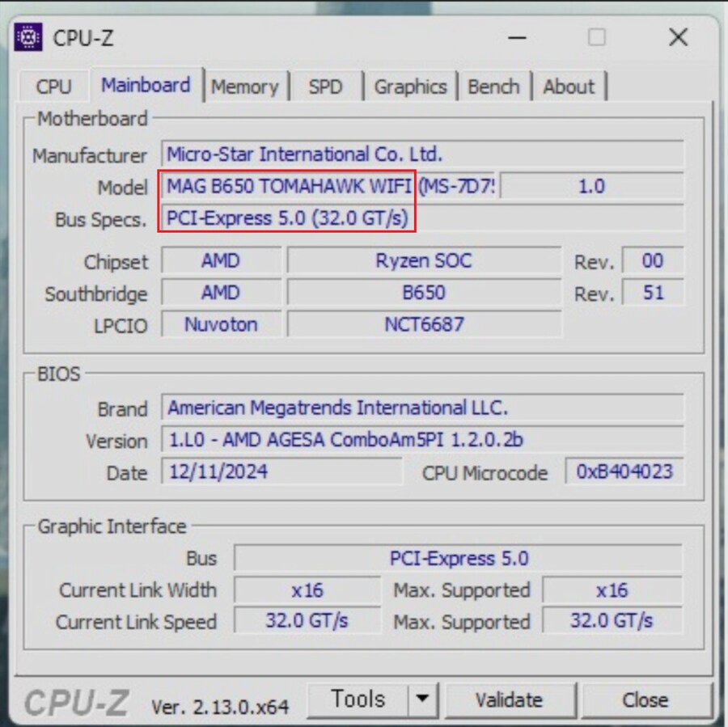The image size is (728, 727).
Task: Select the Mainboard tab
Action: pos(146,85)
